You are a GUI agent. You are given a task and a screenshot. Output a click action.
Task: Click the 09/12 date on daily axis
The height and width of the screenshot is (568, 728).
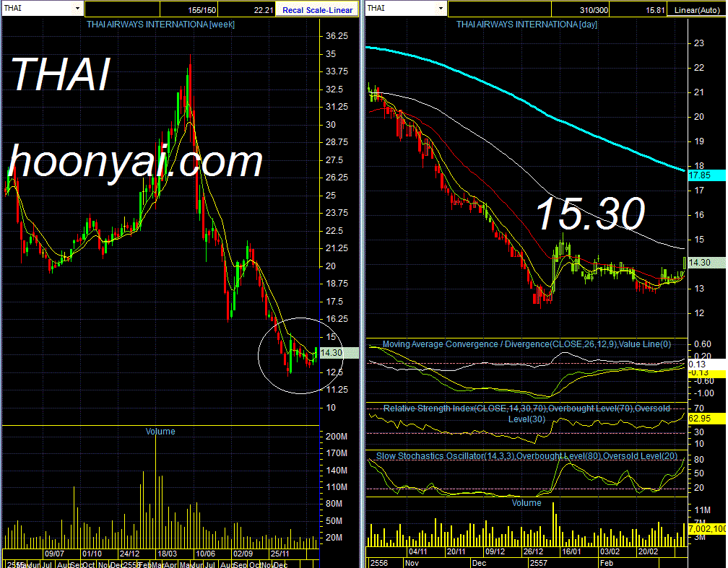pos(495,551)
